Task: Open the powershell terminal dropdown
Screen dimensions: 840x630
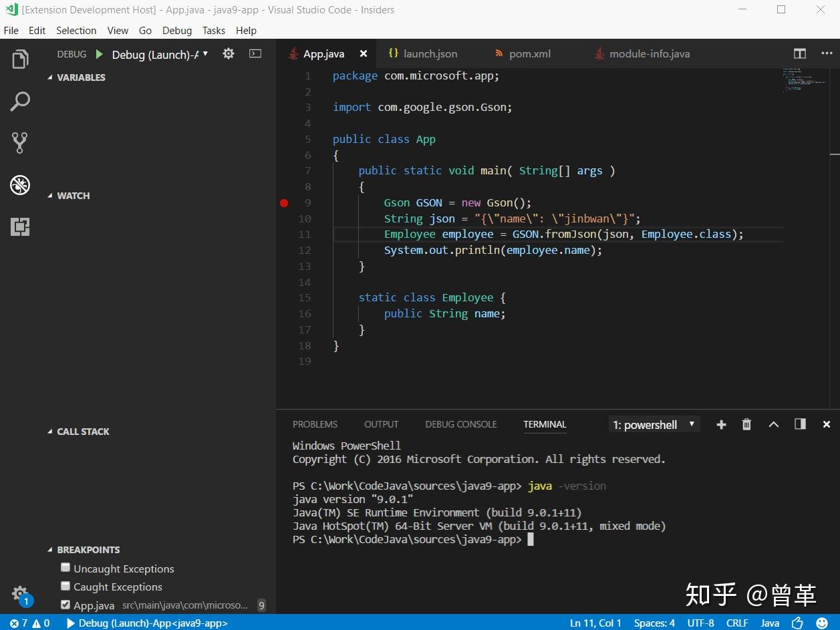Action: (x=692, y=424)
